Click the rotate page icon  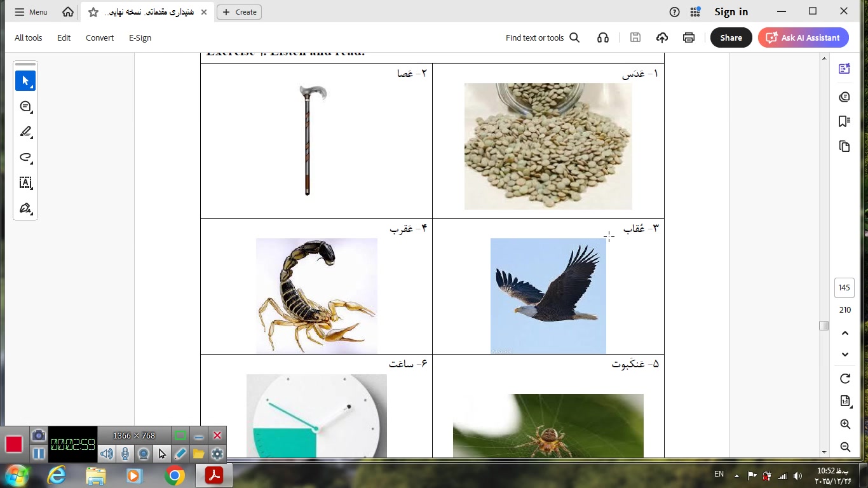tap(844, 379)
